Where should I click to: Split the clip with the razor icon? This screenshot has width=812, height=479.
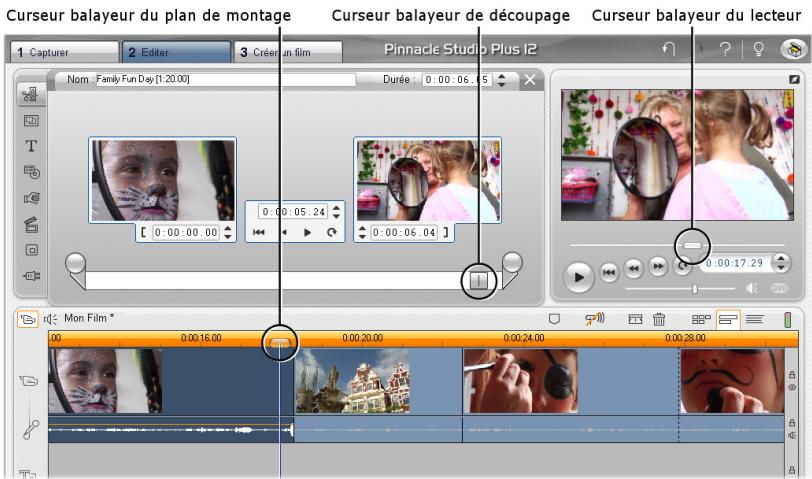point(635,320)
